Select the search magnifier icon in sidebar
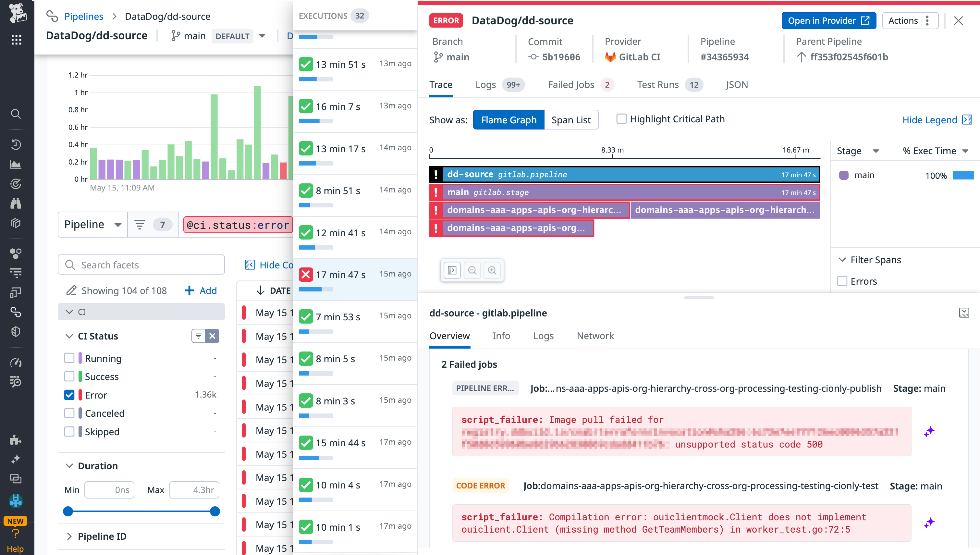The height and width of the screenshot is (555, 980). 16,114
